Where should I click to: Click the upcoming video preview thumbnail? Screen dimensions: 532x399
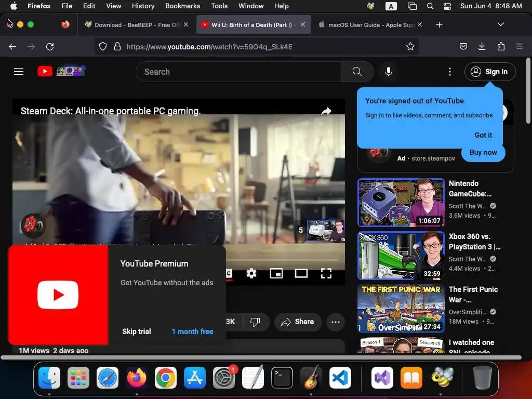coord(326,230)
